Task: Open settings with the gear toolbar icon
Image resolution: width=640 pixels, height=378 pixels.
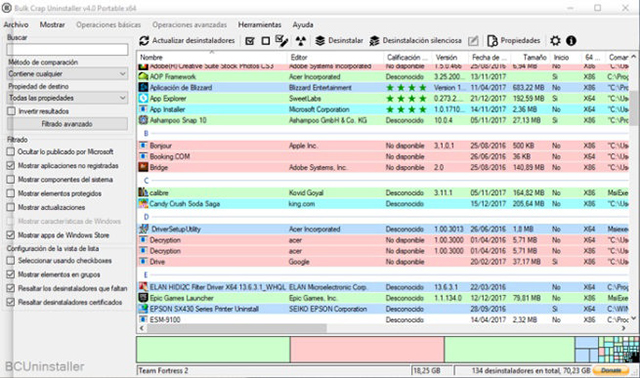Action: 555,41
